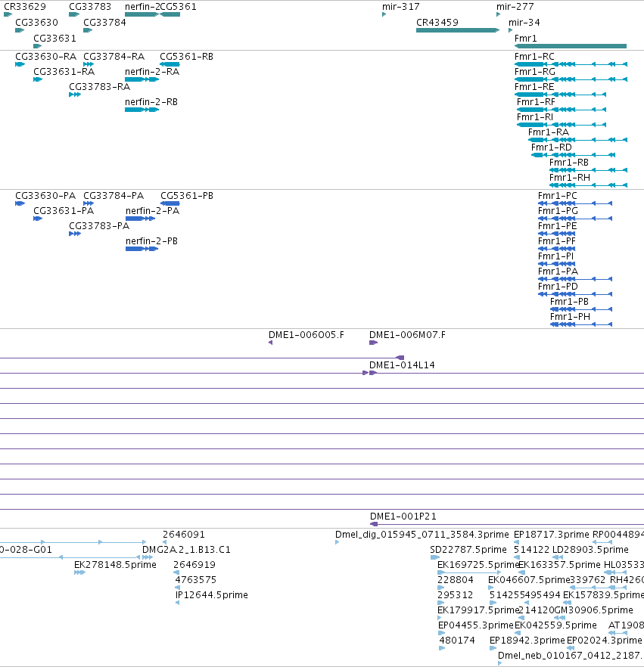Click the EP18717.3prime EST label
The image size is (644, 667).
click(x=552, y=534)
